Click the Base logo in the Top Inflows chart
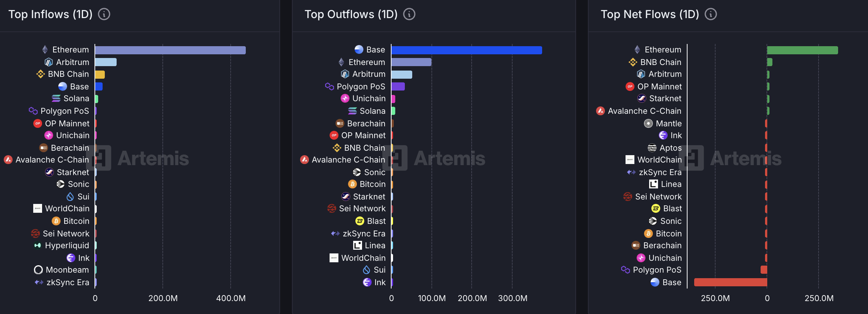The image size is (868, 314). point(63,86)
